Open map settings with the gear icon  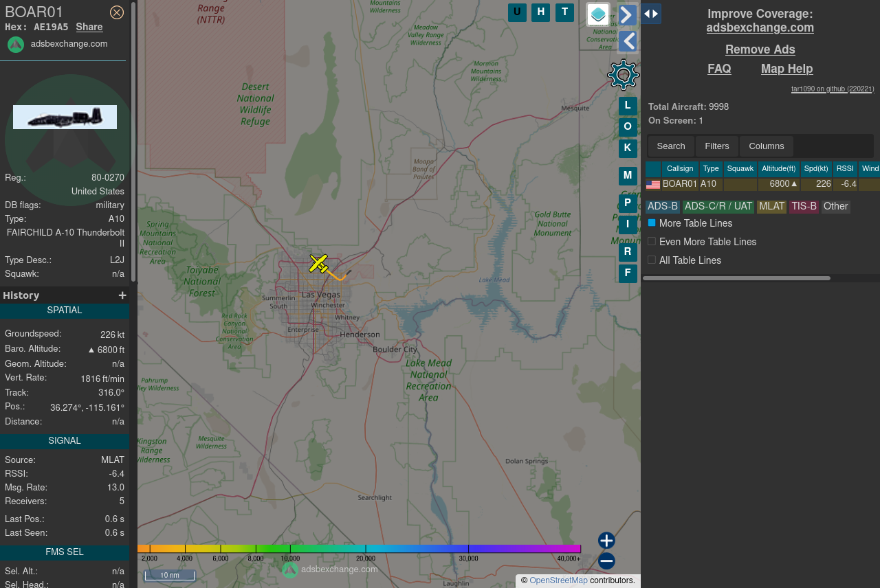[x=624, y=74]
